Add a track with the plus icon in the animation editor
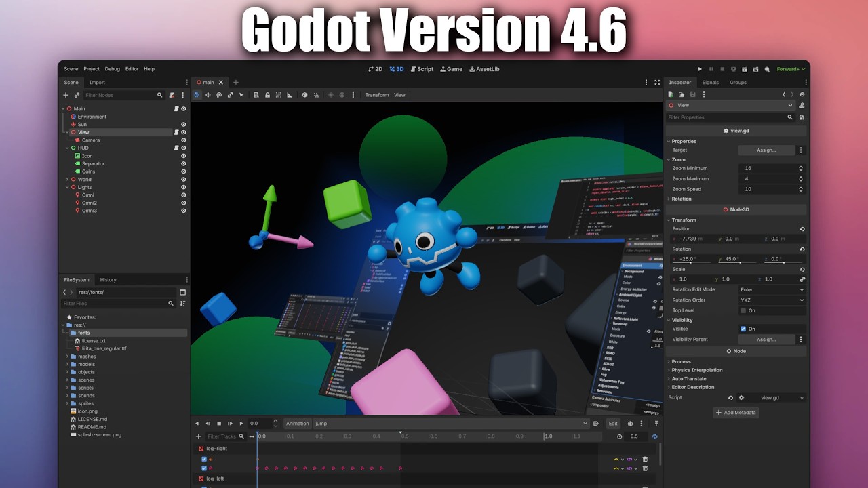The width and height of the screenshot is (868, 488). click(199, 436)
